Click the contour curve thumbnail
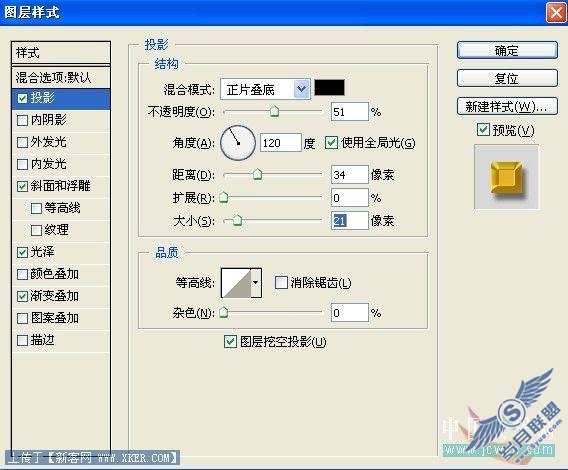 (236, 283)
